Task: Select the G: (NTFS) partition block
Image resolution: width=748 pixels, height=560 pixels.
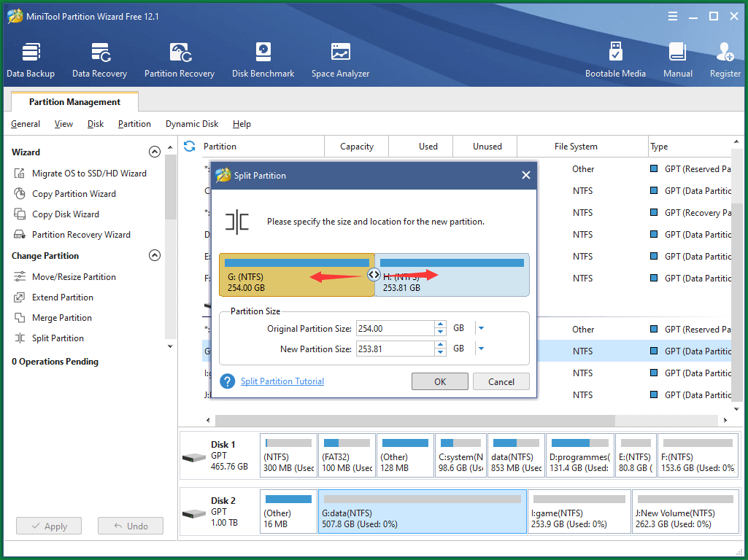Action: click(x=297, y=275)
